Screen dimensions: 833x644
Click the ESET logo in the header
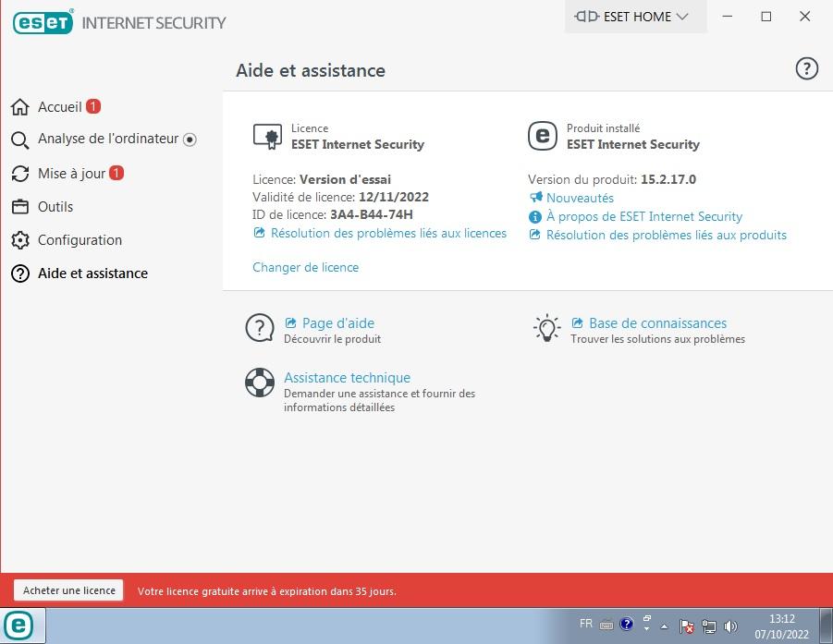coord(43,22)
